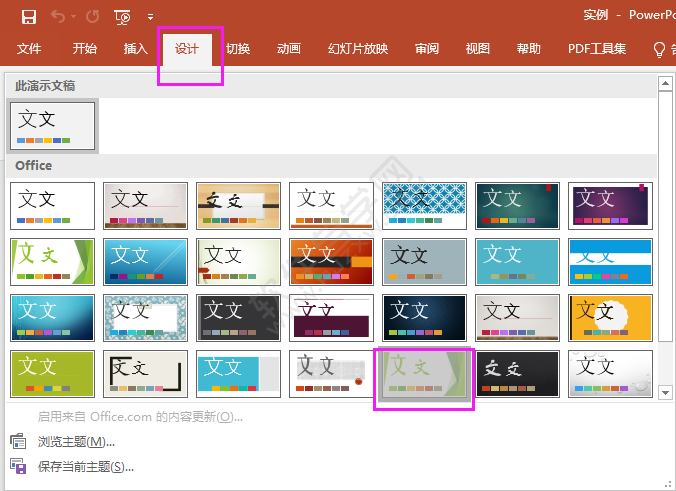Choose 浏览主题(M)... menu entry

[76, 441]
